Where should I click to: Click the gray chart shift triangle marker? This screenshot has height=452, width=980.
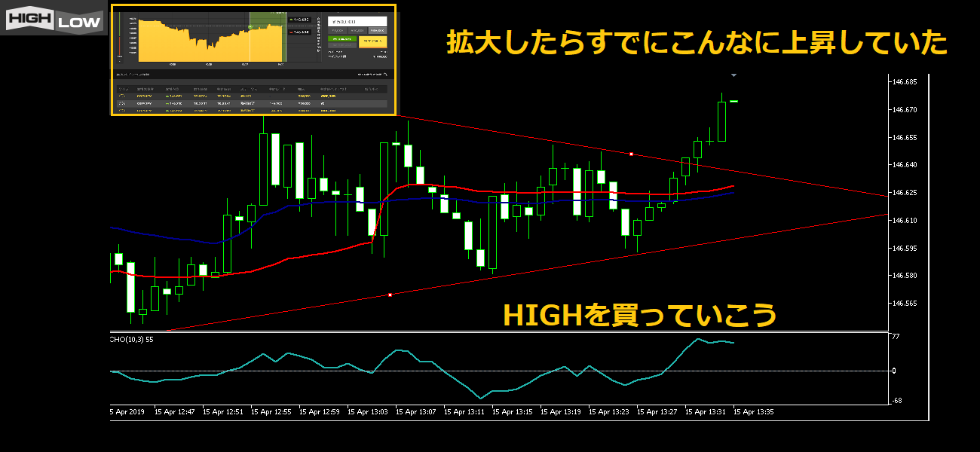[733, 75]
